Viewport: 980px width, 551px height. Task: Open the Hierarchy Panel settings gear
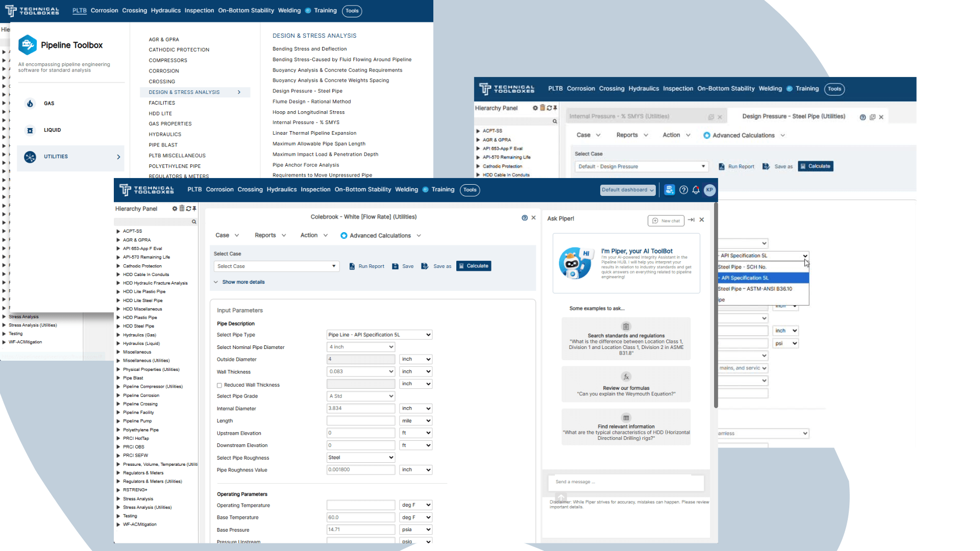pos(175,208)
